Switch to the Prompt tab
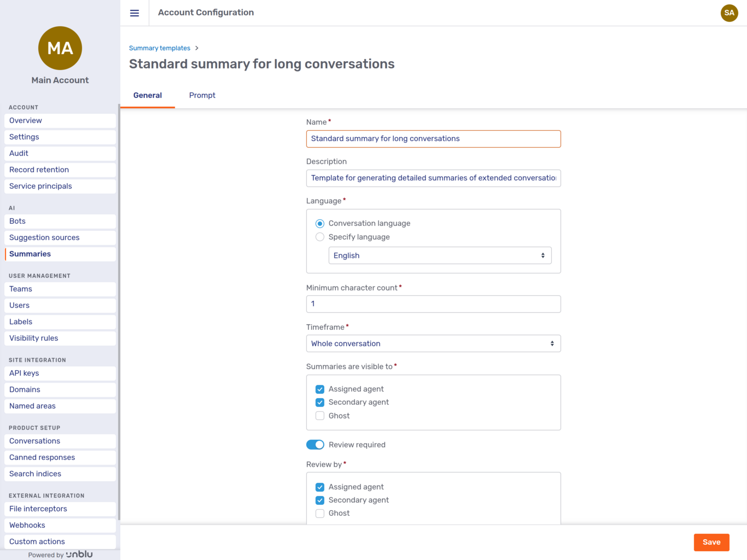The image size is (747, 560). coord(202,95)
